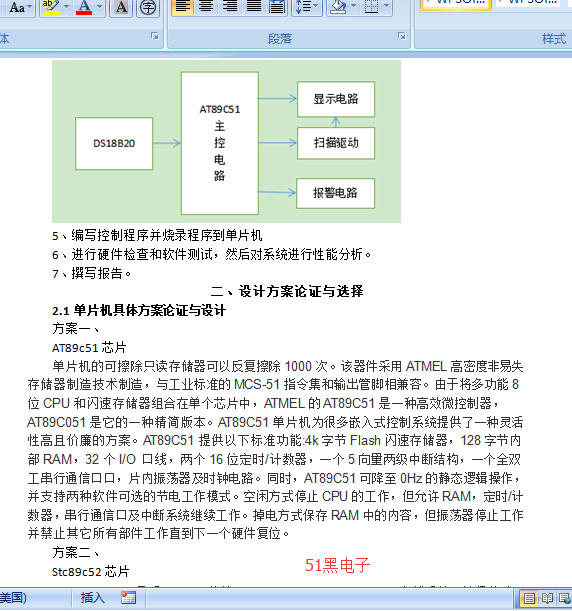Click the shading paint bucket icon
Viewport: 572px width, 611px height.
[x=338, y=7]
